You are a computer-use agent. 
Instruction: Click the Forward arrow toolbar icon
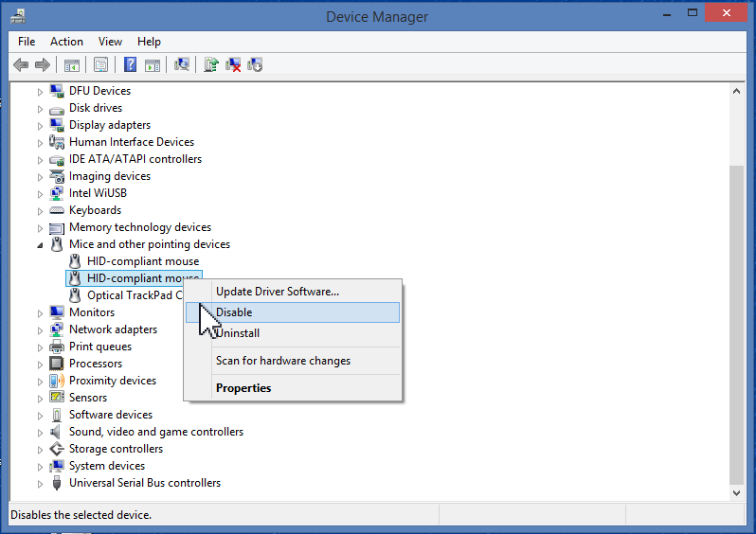(x=42, y=64)
